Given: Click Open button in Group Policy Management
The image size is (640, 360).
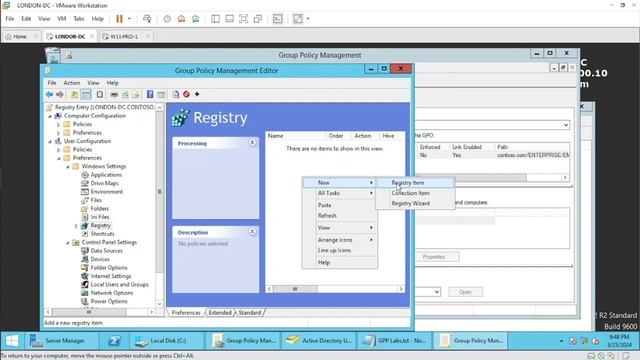Looking at the screenshot, I should [465, 292].
